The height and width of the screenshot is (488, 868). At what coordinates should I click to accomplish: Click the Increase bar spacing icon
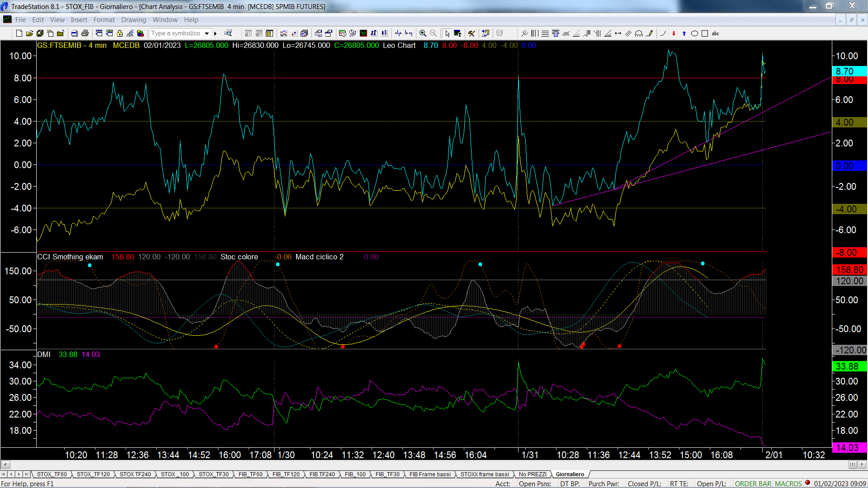tap(409, 33)
